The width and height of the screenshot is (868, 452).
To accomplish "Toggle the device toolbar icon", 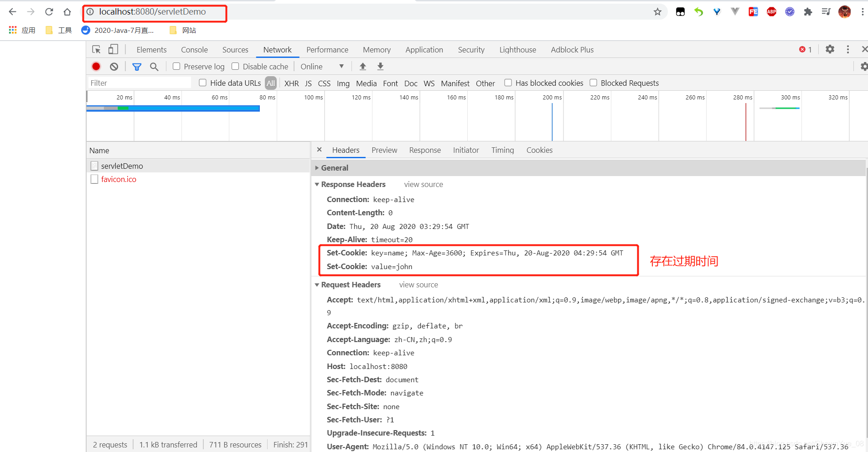I will 113,49.
